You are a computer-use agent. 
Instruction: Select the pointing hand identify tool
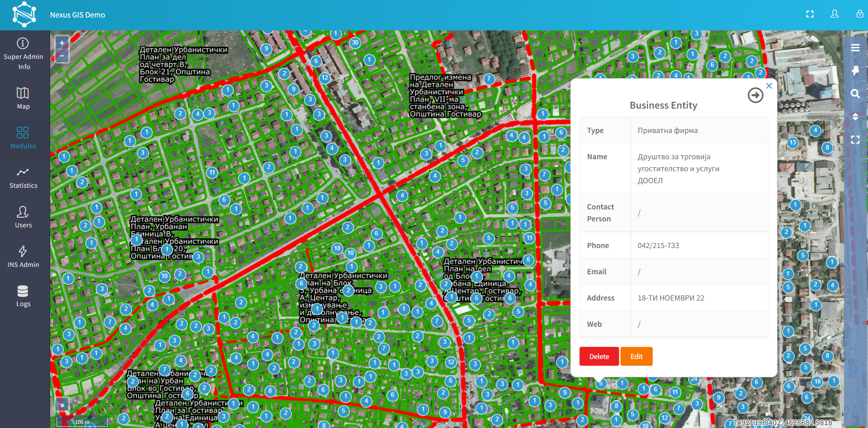(855, 70)
